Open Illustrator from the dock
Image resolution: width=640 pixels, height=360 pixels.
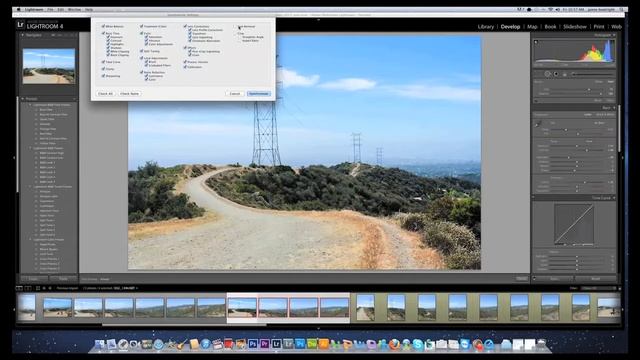click(x=324, y=344)
